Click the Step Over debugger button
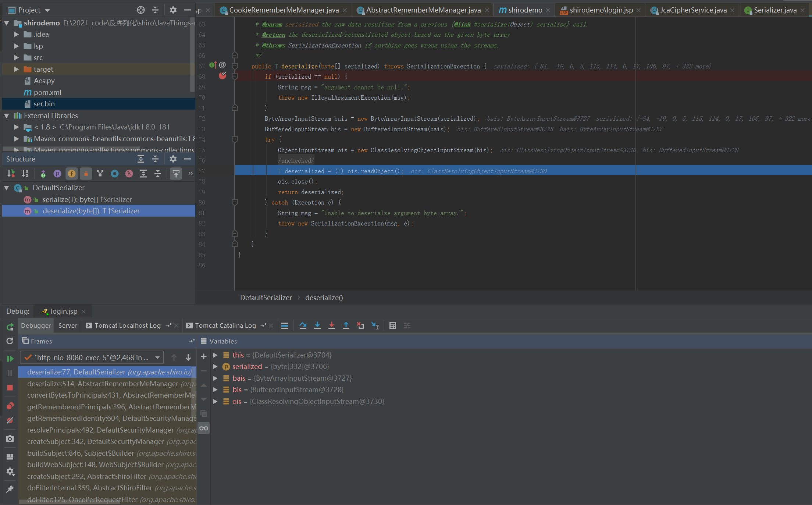The width and height of the screenshot is (812, 505). click(303, 326)
